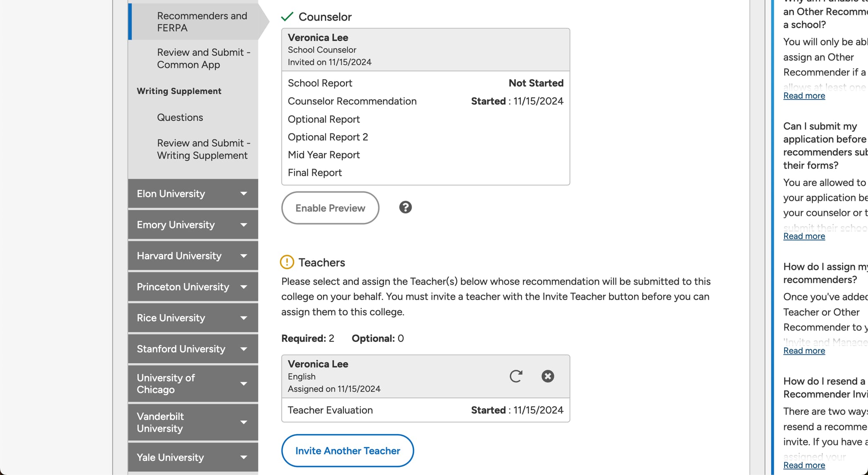Read more about assigning my recommenders
This screenshot has height=475, width=868.
click(804, 351)
